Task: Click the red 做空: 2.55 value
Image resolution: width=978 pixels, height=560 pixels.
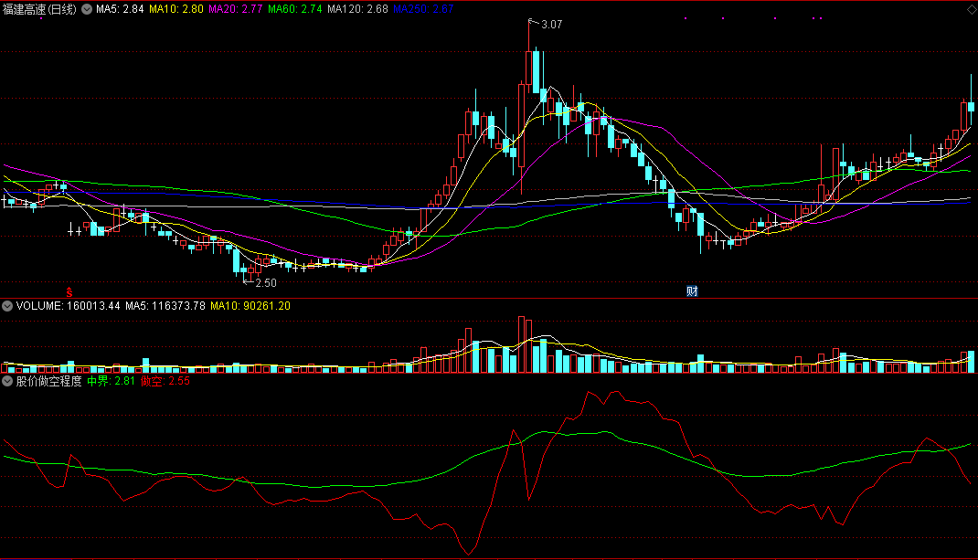Action: point(165,381)
